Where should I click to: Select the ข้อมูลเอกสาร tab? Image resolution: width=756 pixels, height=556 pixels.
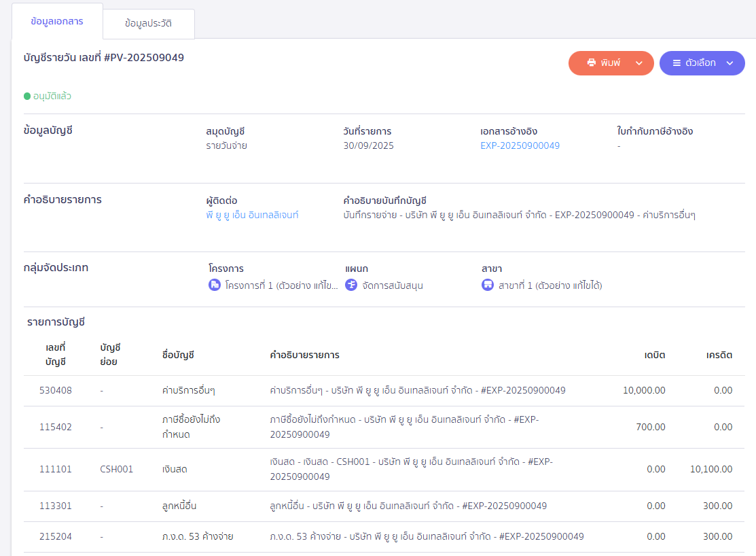click(57, 21)
